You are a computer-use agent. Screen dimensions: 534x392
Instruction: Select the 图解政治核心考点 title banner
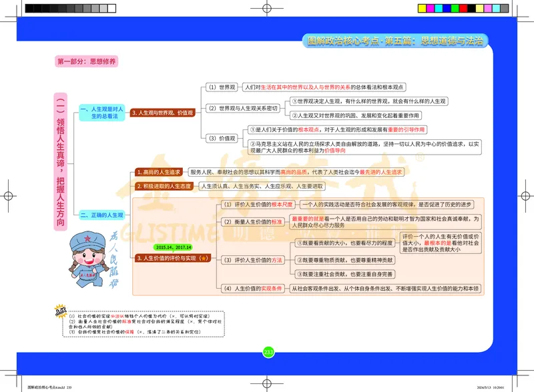[x=394, y=41]
